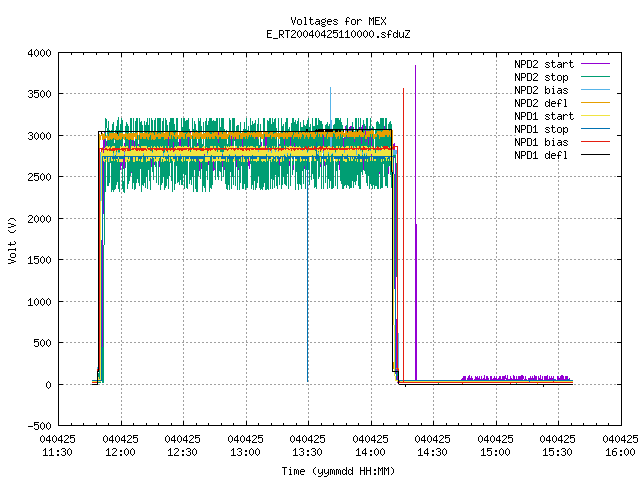Click the x-axis tick label 16:00
Screen dimensions: 640x480
point(620,452)
